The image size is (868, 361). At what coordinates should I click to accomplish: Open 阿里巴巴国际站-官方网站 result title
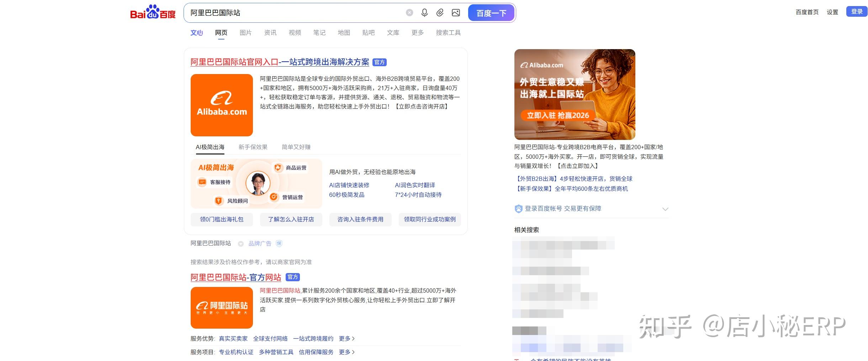click(235, 277)
